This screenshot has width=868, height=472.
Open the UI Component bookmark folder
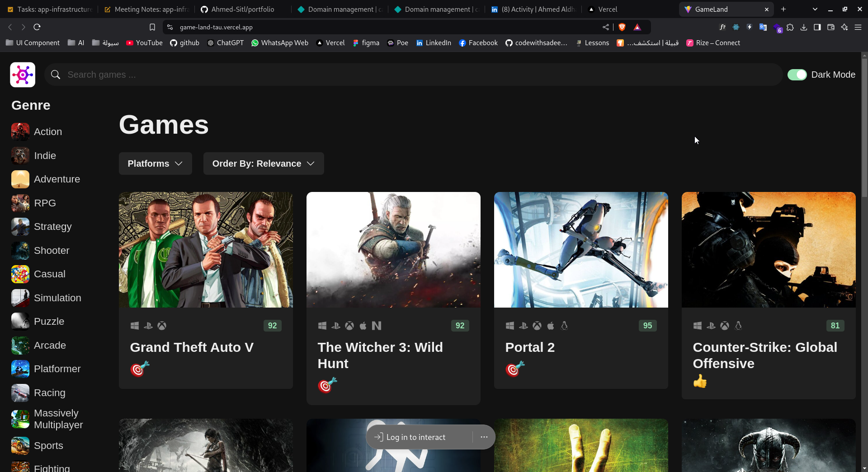33,43
